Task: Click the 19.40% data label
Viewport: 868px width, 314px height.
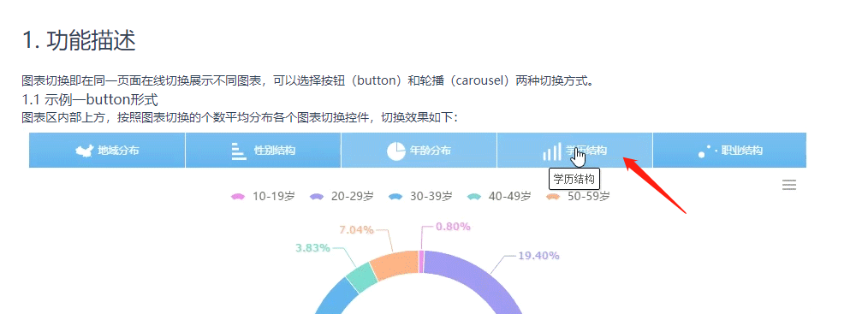Action: 538,256
